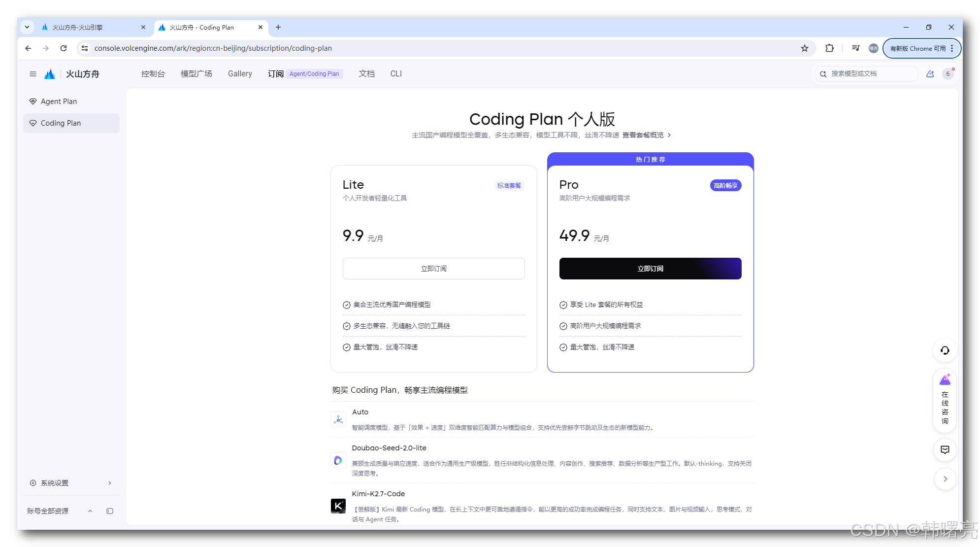Open the 文档 nav item
The width and height of the screenshot is (980, 547).
[366, 74]
